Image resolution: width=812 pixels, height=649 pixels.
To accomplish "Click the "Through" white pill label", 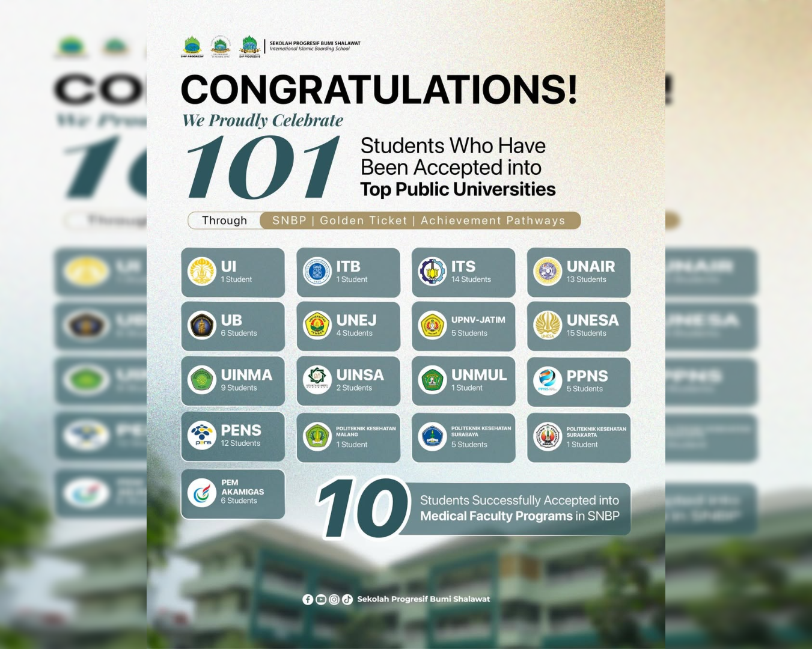I will click(x=224, y=221).
